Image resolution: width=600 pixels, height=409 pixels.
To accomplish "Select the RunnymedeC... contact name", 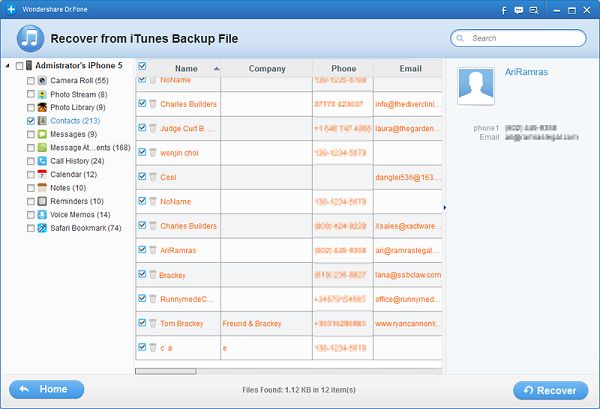I will [x=187, y=299].
